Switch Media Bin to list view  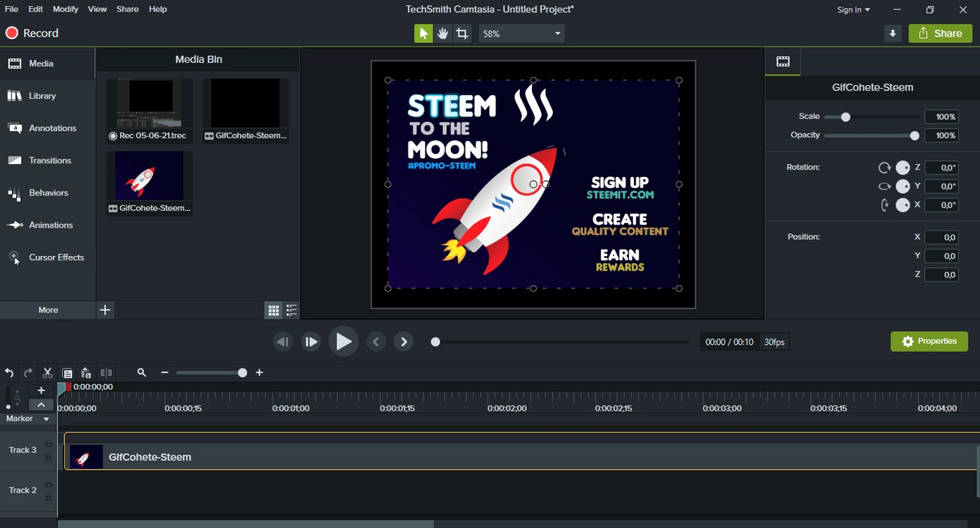point(292,310)
